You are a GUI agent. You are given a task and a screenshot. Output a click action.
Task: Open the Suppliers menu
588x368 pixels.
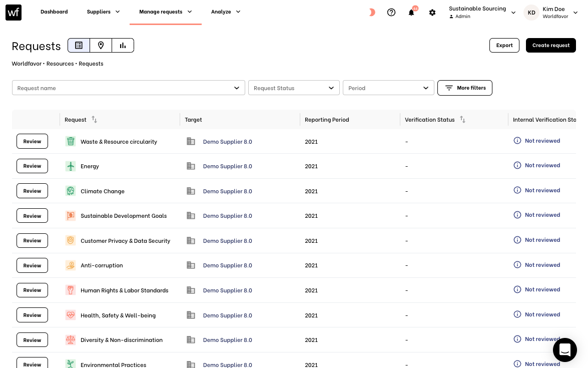point(103,12)
